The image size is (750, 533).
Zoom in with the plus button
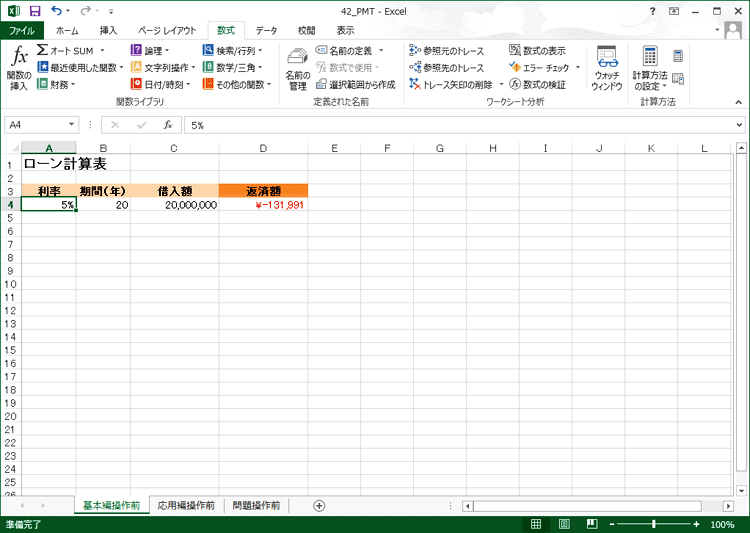pos(696,524)
